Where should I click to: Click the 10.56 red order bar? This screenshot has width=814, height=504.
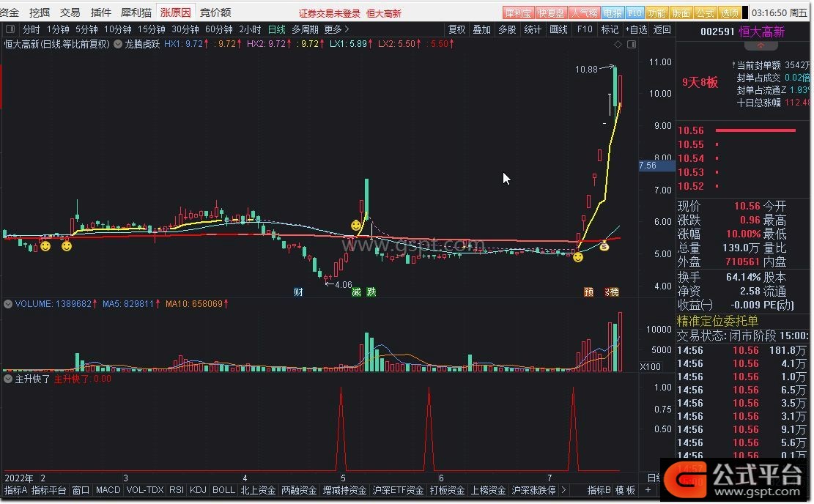click(755, 130)
